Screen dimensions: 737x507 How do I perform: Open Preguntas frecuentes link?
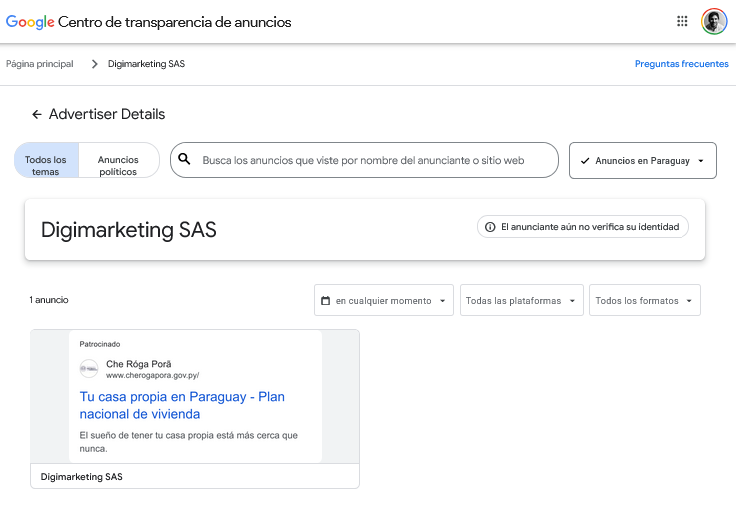681,64
